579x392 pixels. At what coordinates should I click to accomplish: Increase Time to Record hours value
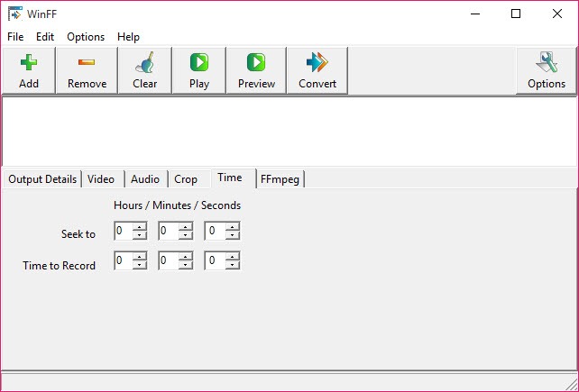(x=140, y=257)
